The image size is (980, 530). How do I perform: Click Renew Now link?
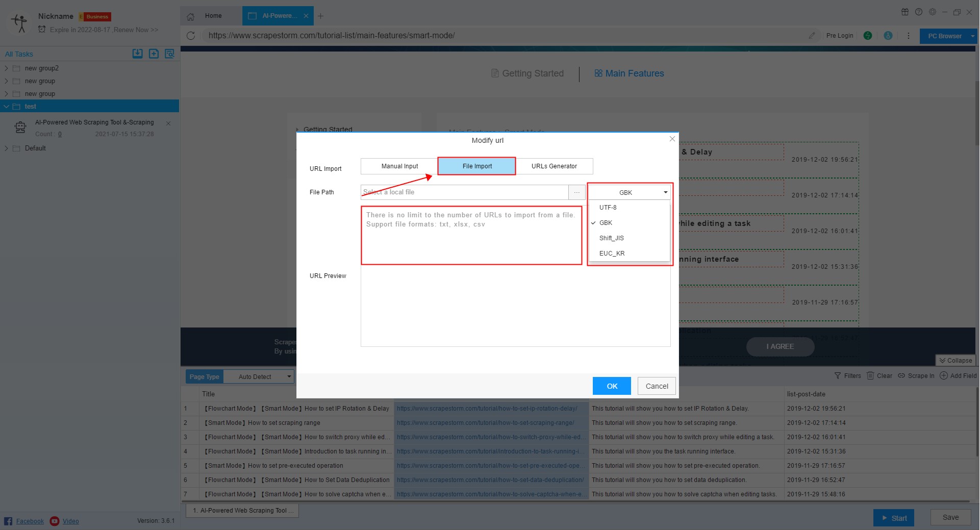pos(136,30)
